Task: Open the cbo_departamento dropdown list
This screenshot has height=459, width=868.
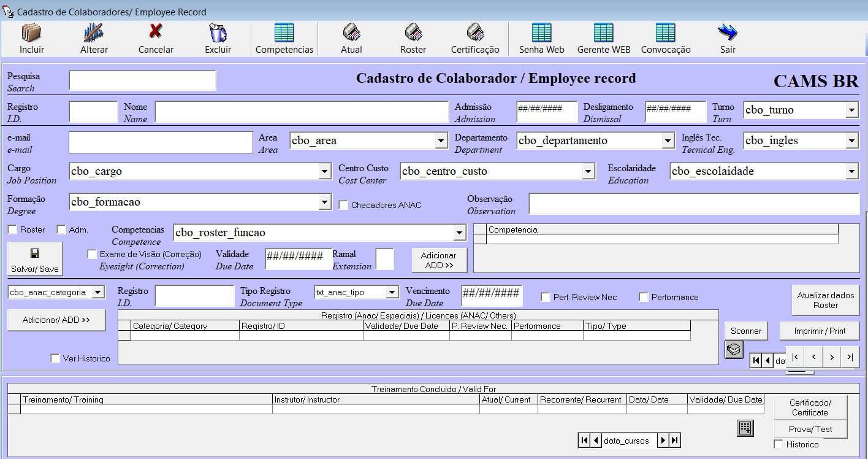Action: pos(668,141)
